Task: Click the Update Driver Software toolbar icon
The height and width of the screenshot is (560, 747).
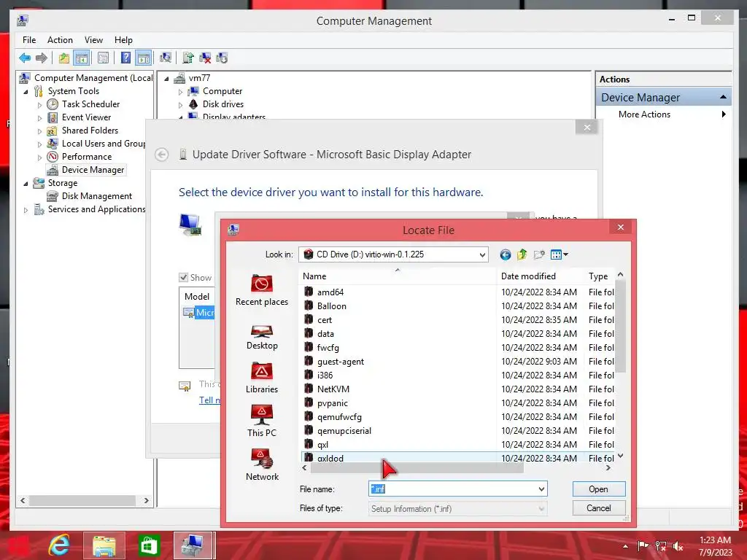Action: [188, 58]
